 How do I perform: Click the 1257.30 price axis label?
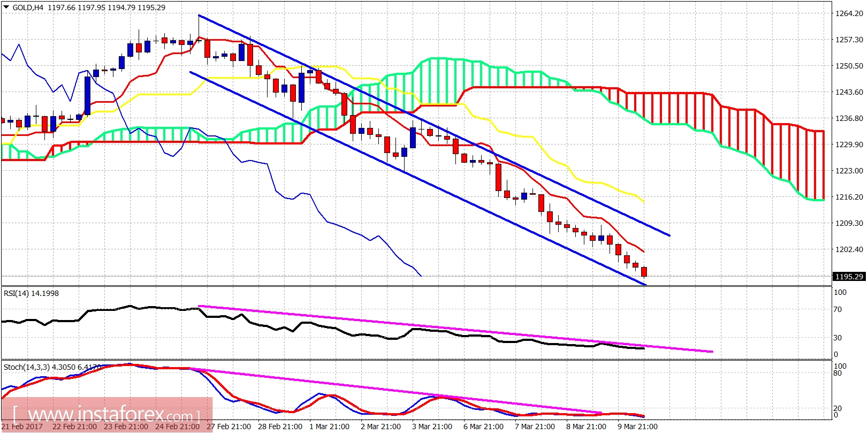849,40
